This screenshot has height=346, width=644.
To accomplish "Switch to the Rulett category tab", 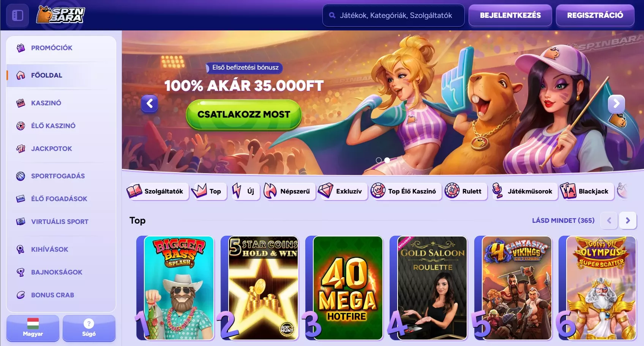I will pyautogui.click(x=465, y=191).
